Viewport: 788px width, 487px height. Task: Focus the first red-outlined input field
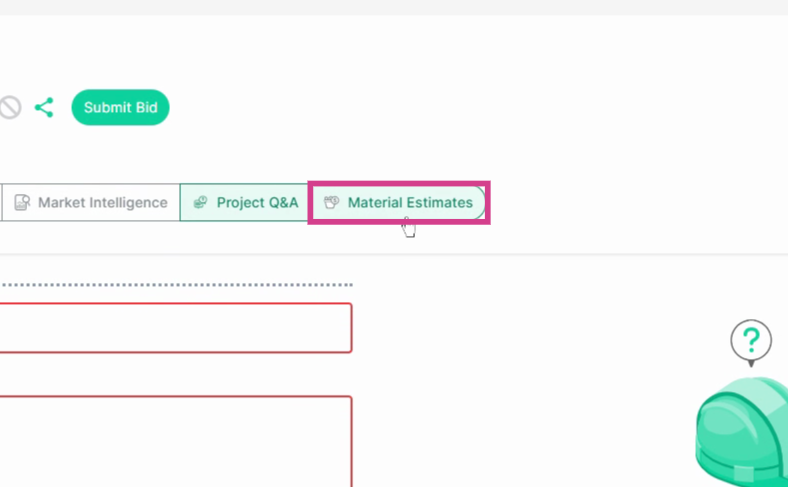[x=175, y=328]
